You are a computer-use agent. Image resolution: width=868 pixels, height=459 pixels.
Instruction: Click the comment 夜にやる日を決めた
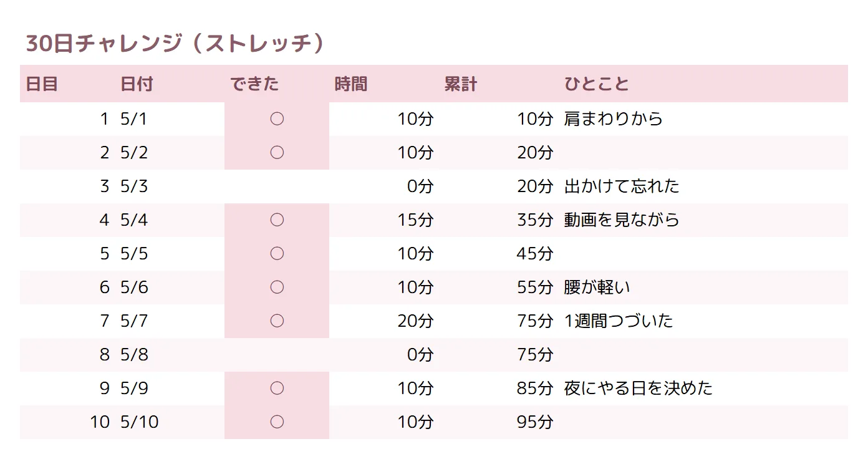pyautogui.click(x=638, y=389)
